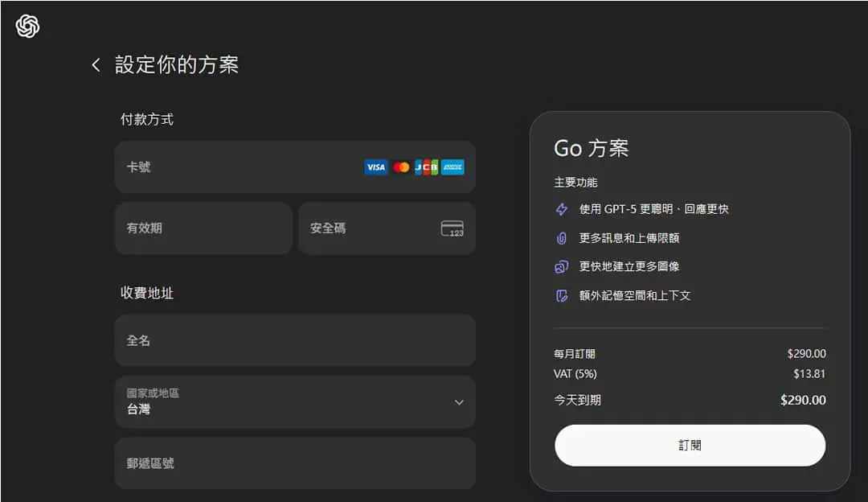Click the JCB card icon
This screenshot has width=868, height=502.
[427, 167]
